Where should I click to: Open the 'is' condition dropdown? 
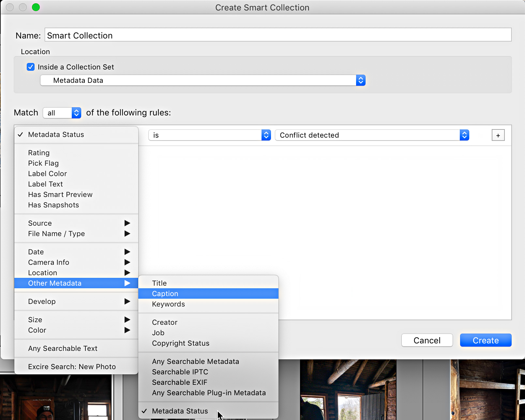(x=209, y=135)
